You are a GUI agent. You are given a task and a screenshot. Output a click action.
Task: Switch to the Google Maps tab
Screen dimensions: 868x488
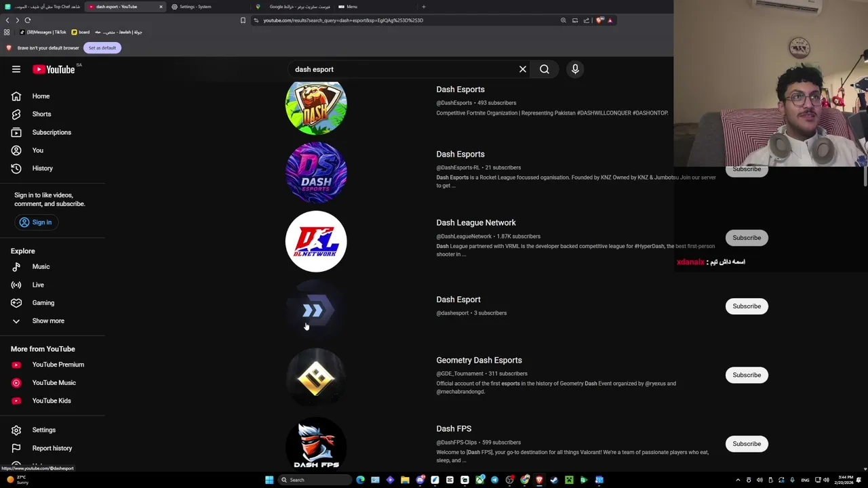click(292, 7)
